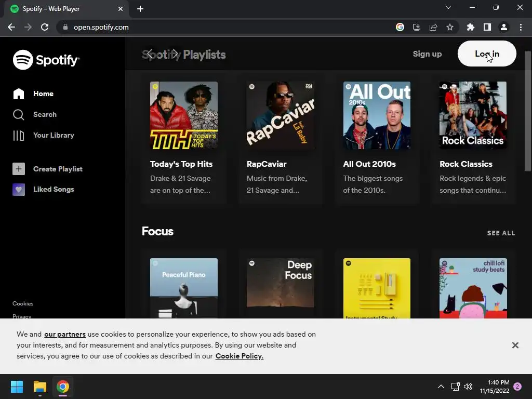
Task: Open chill lofi study beats cover
Action: pyautogui.click(x=473, y=288)
